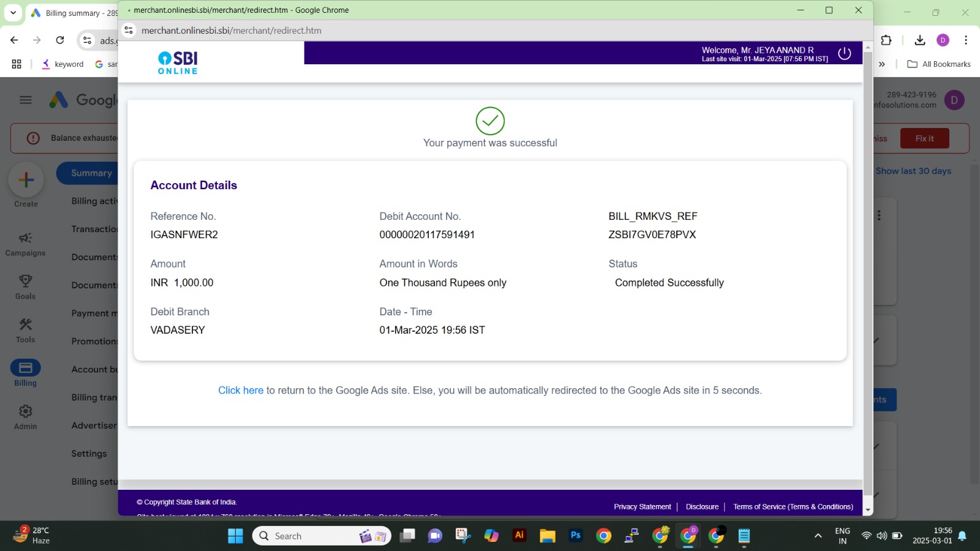Open the Admin gear icon
The image size is (980, 551).
25,411
